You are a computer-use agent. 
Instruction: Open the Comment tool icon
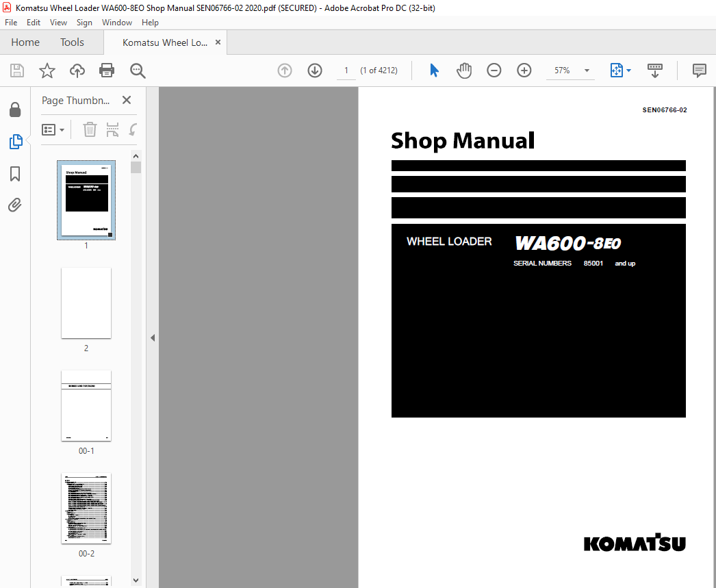[699, 71]
